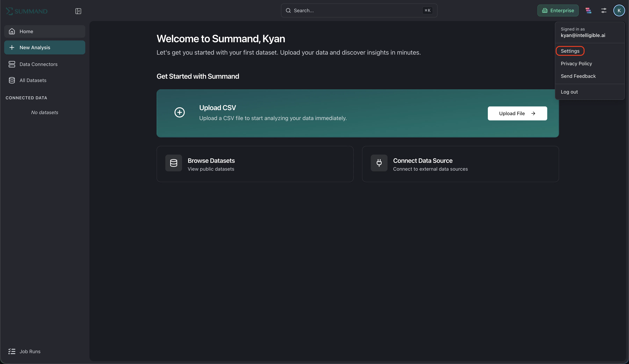Click 'Get Started with Summand' heading

[198, 76]
